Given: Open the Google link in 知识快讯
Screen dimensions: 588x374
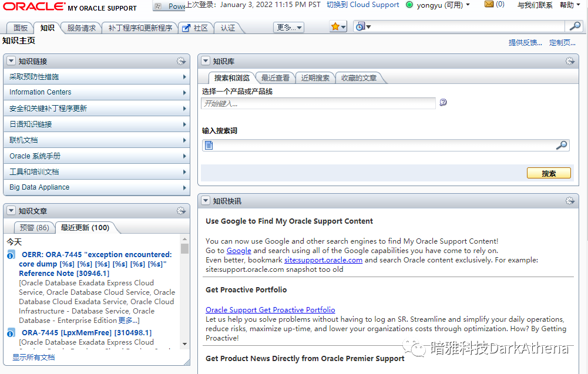Looking at the screenshot, I should tap(239, 251).
